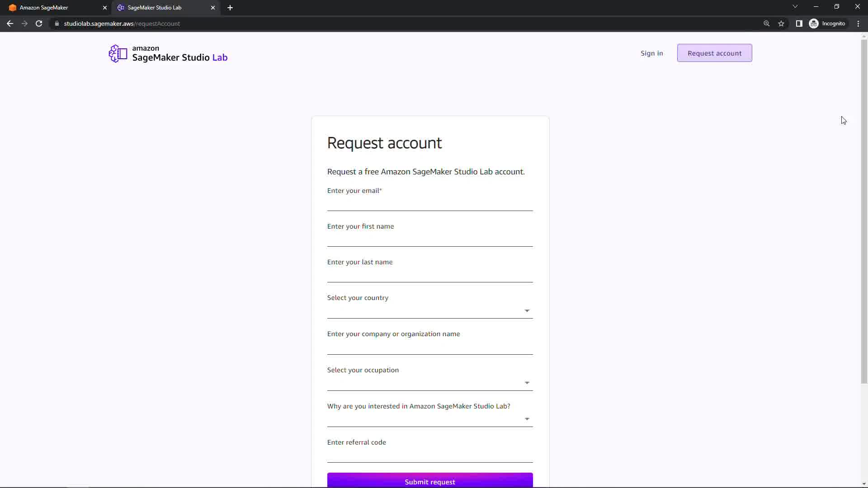Open the interest reason dropdown

(429, 419)
